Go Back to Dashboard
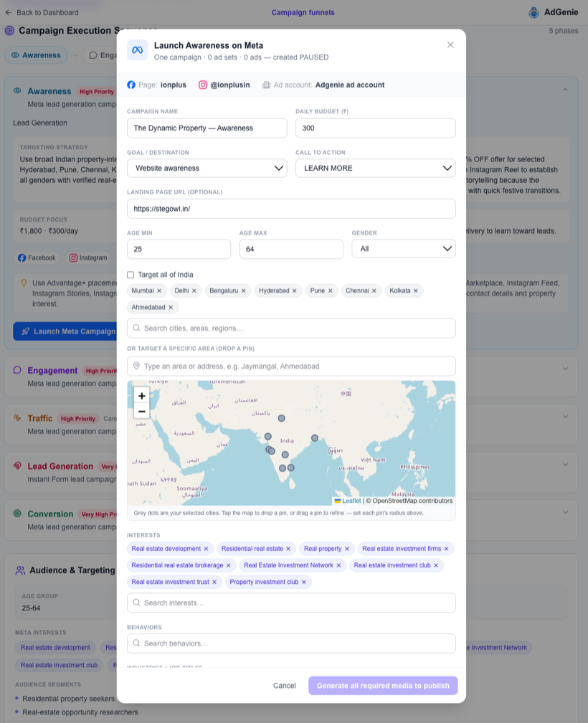This screenshot has height=723, width=588. pos(42,12)
